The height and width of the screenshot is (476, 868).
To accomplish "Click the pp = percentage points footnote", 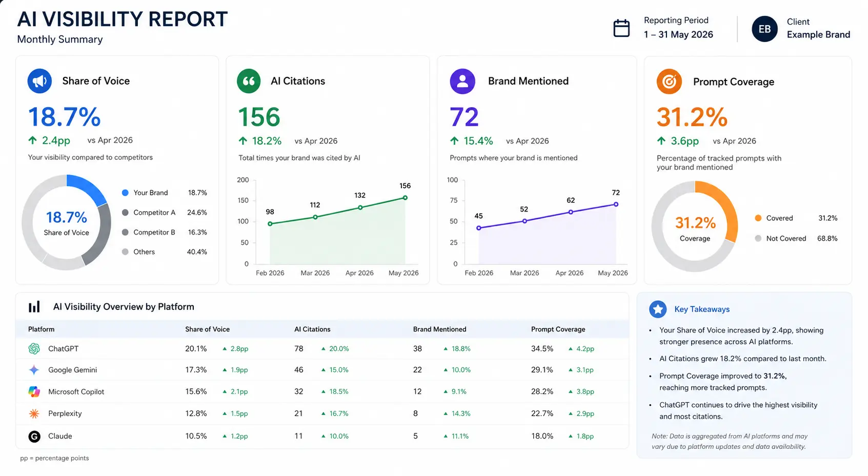I will click(x=54, y=458).
